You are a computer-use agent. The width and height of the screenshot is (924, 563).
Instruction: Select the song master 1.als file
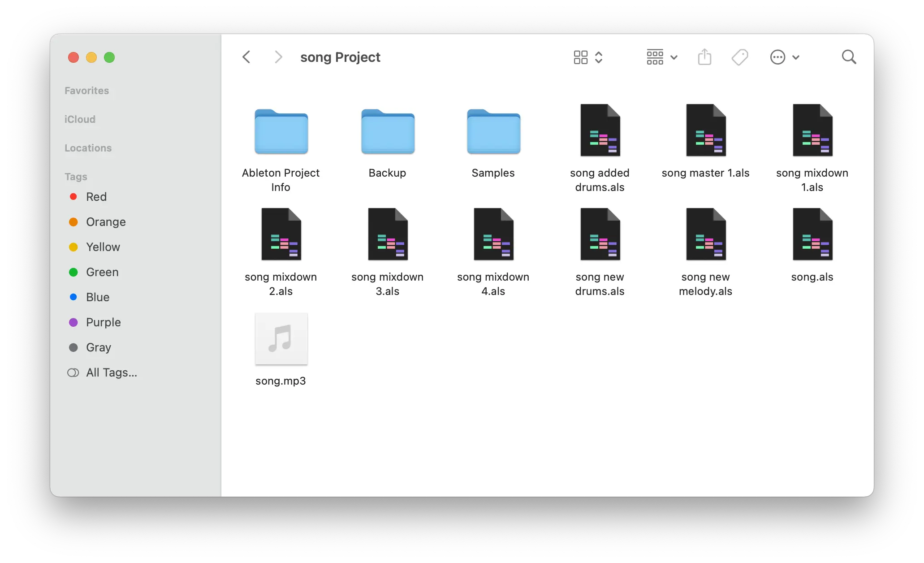point(705,130)
